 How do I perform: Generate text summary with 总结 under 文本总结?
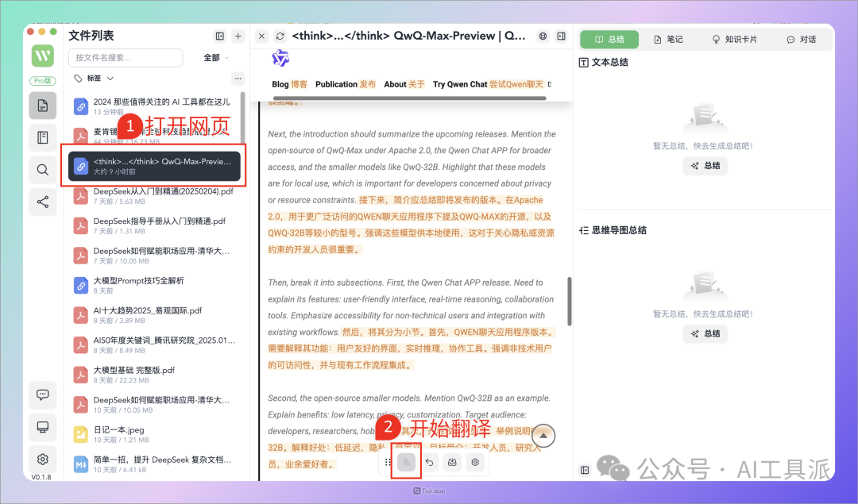[x=705, y=166]
